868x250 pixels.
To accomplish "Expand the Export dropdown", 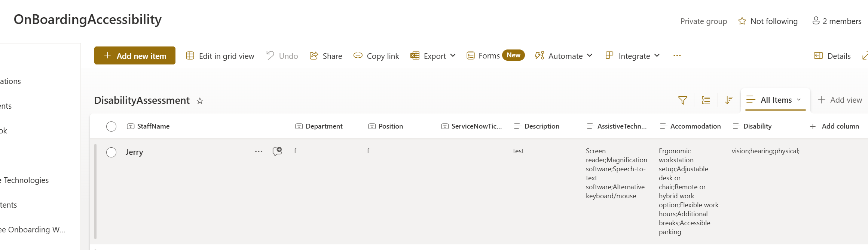I will click(x=433, y=56).
